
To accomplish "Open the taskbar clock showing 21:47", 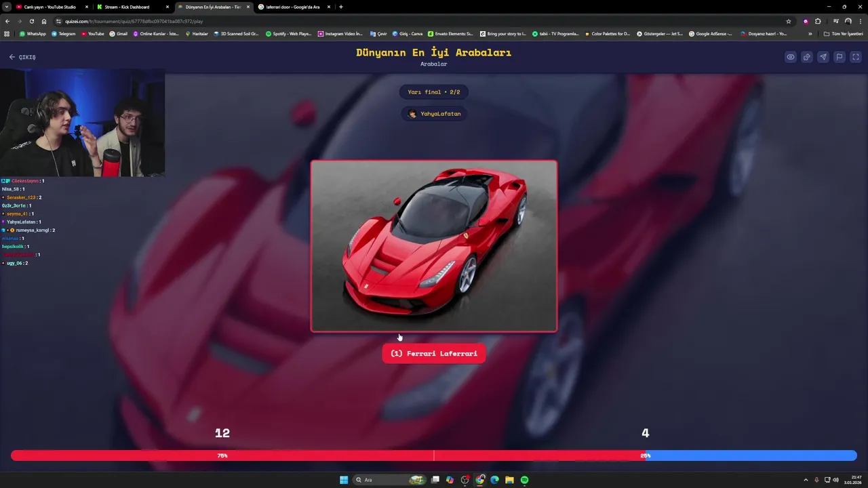I will click(853, 480).
